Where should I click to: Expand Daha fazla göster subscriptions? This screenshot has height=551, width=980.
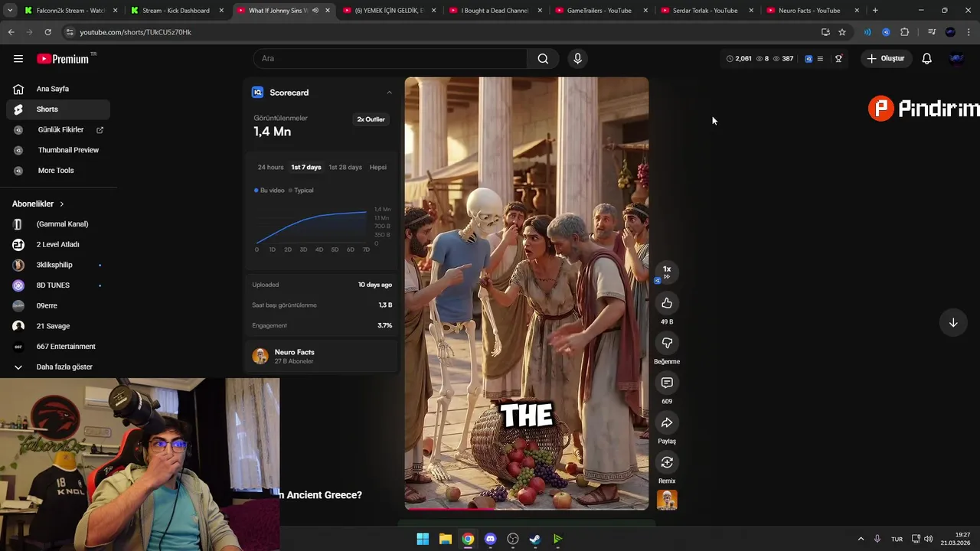(x=58, y=367)
